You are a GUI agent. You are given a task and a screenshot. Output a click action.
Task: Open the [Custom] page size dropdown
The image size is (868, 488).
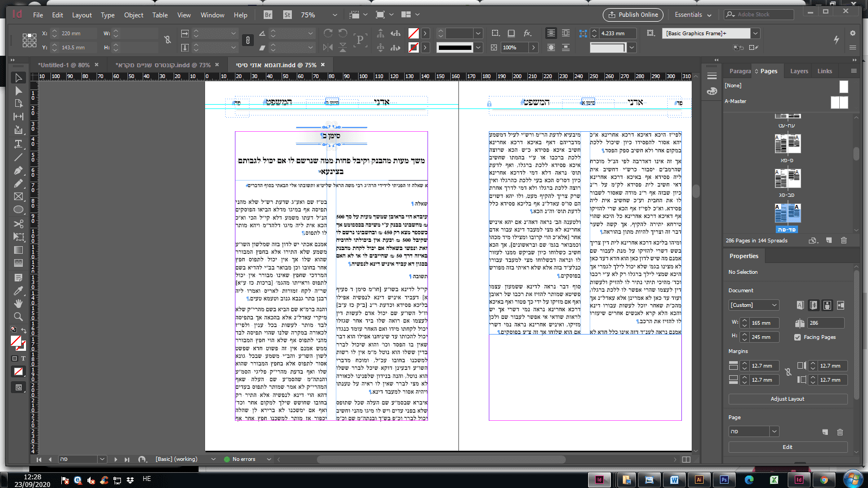[x=754, y=305]
